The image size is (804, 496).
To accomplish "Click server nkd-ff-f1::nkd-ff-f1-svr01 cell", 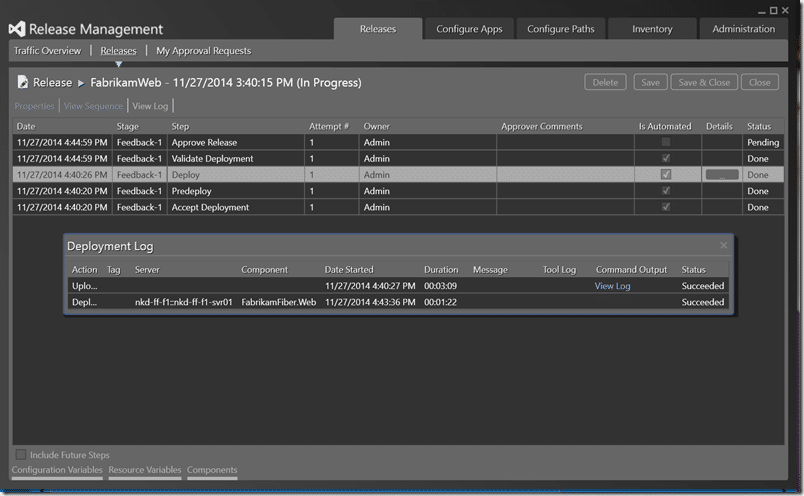I will 184,302.
